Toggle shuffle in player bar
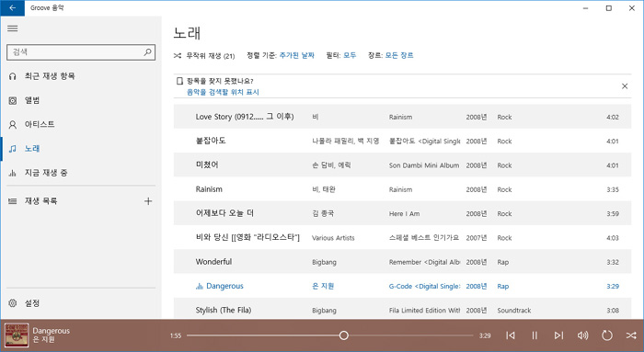This screenshot has height=352, width=644. pyautogui.click(x=631, y=335)
